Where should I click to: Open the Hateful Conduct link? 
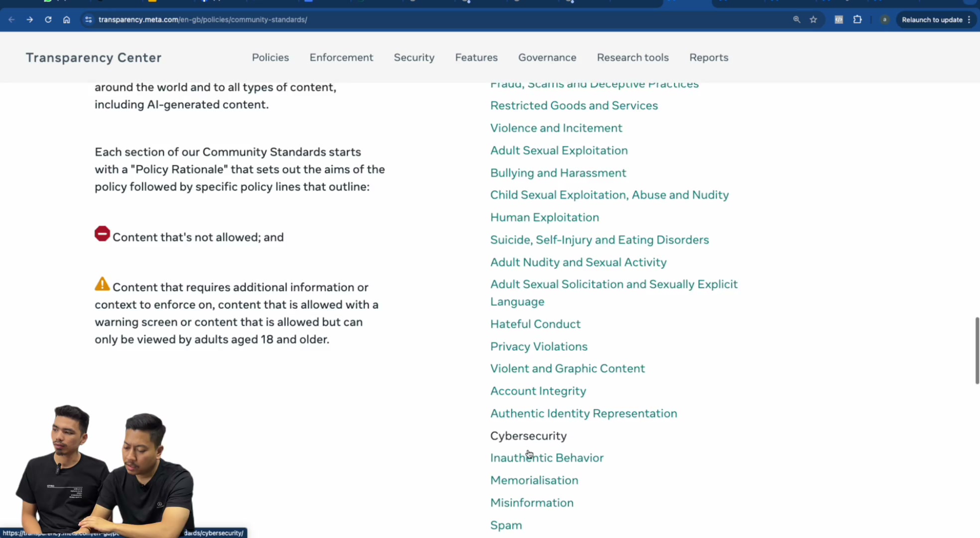(x=535, y=324)
